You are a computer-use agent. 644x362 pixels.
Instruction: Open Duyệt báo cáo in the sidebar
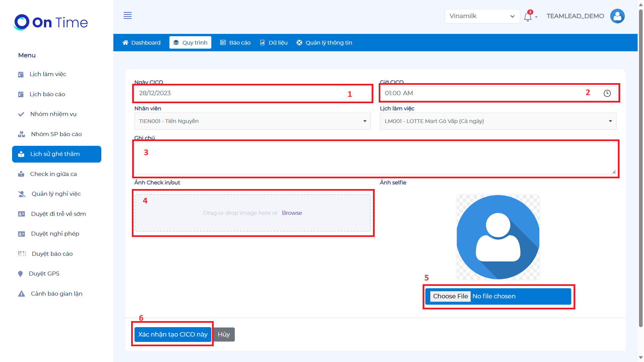(52, 254)
